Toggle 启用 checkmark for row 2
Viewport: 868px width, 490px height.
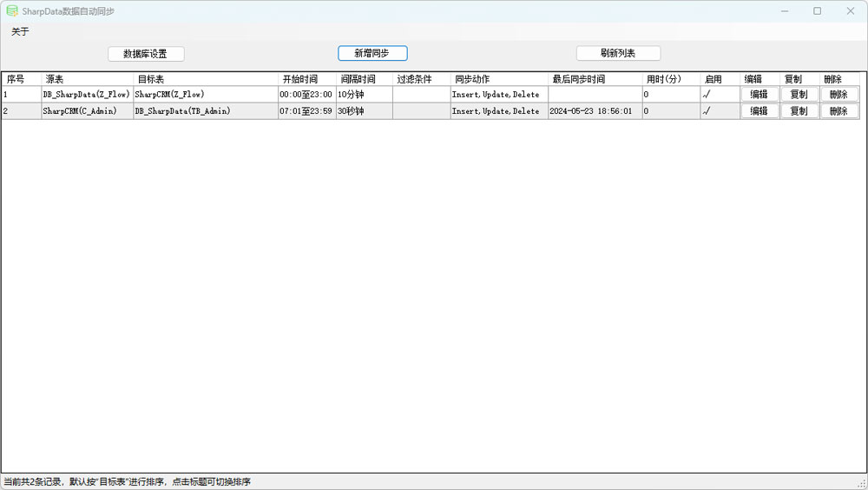(x=707, y=111)
